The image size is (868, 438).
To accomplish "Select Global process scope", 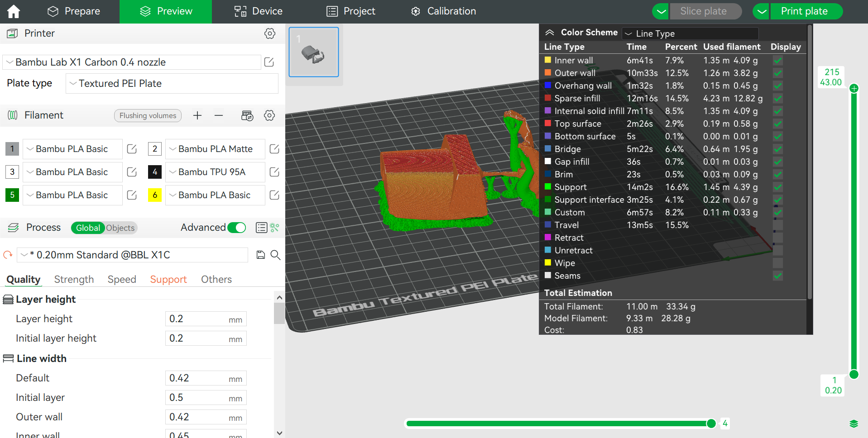I will (x=88, y=228).
